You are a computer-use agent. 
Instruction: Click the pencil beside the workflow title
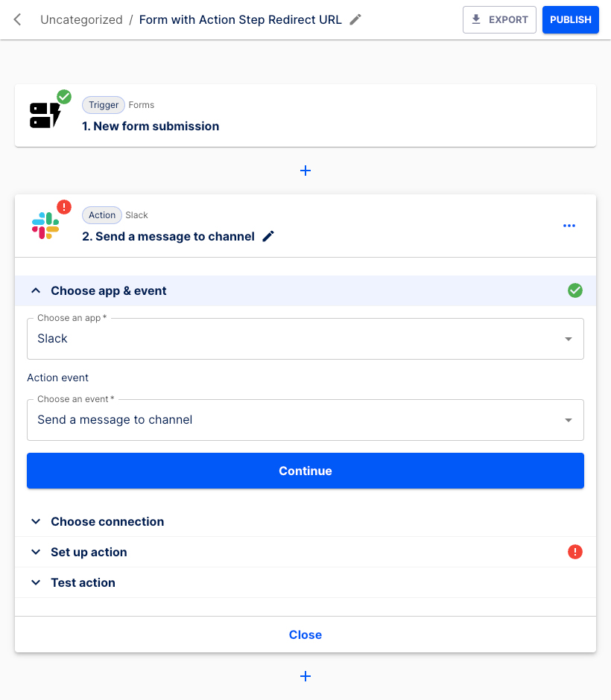355,19
